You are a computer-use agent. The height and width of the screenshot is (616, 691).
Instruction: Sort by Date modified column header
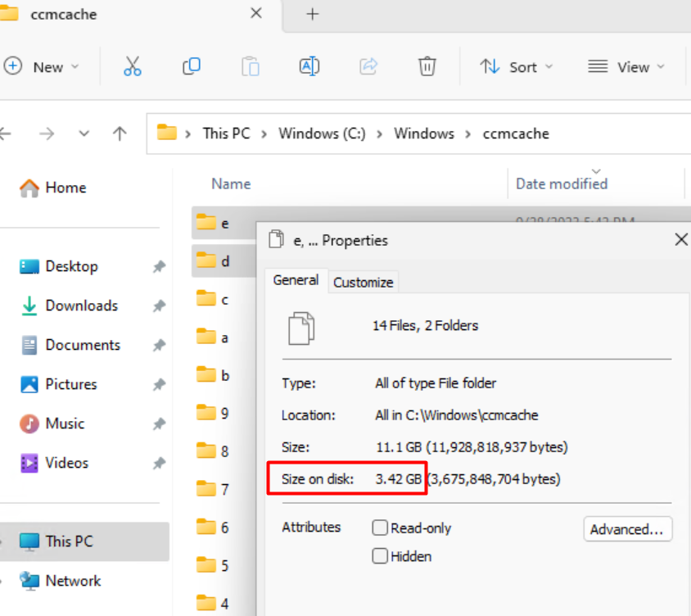[x=562, y=183]
